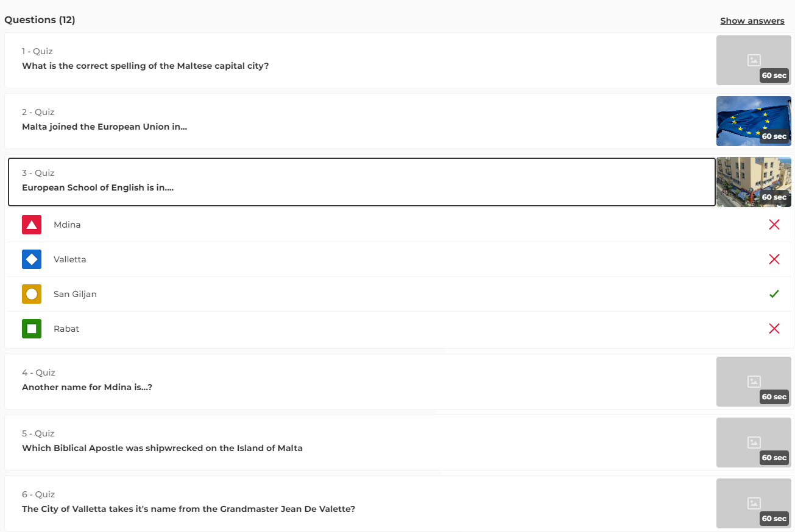
Task: Show answers for all questions
Action: tap(752, 21)
